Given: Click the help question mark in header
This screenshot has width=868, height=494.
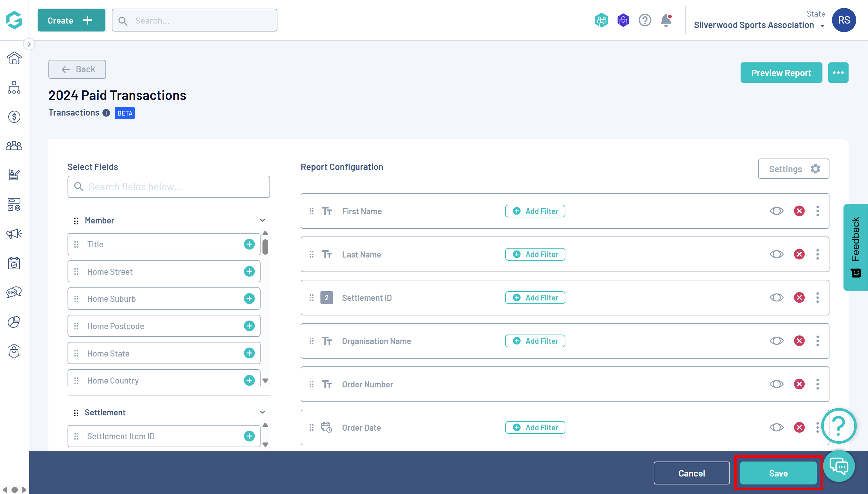Looking at the screenshot, I should click(x=645, y=20).
